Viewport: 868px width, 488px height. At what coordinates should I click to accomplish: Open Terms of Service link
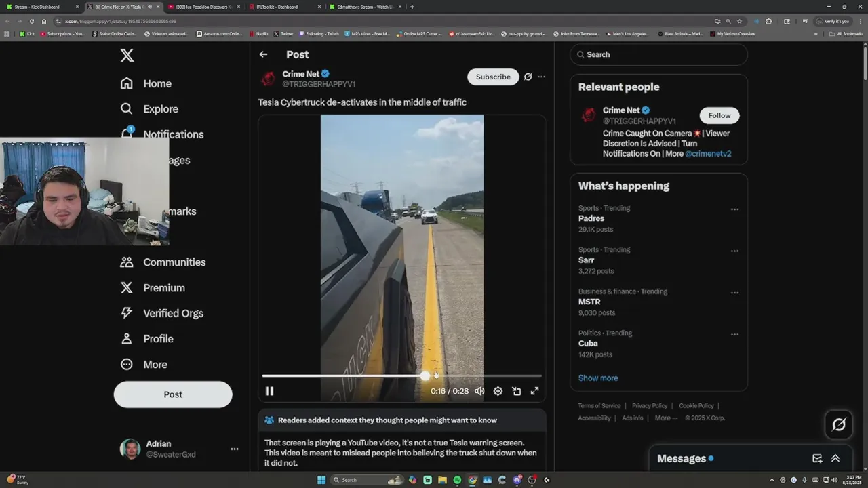click(599, 406)
